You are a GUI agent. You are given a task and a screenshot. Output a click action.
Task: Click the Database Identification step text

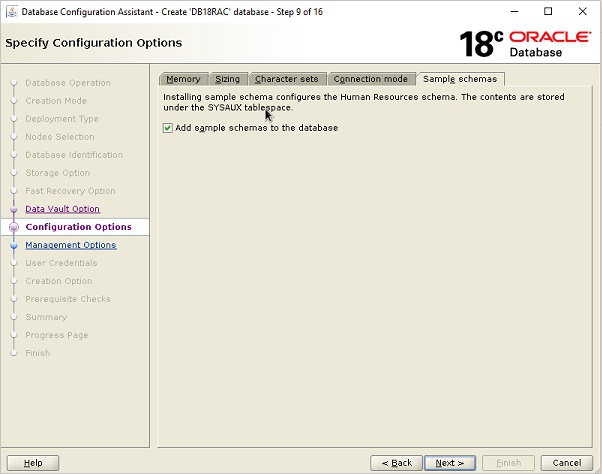[74, 155]
